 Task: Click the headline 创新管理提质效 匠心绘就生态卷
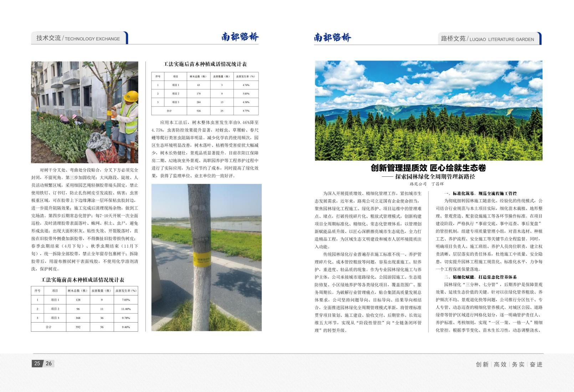428,168
